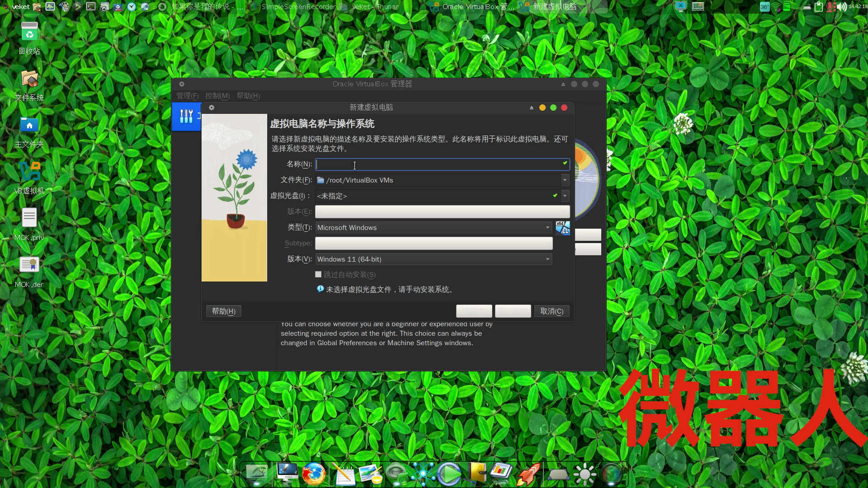Image resolution: width=868 pixels, height=488 pixels.
Task: Open the 控制(M) menu
Action: 217,96
